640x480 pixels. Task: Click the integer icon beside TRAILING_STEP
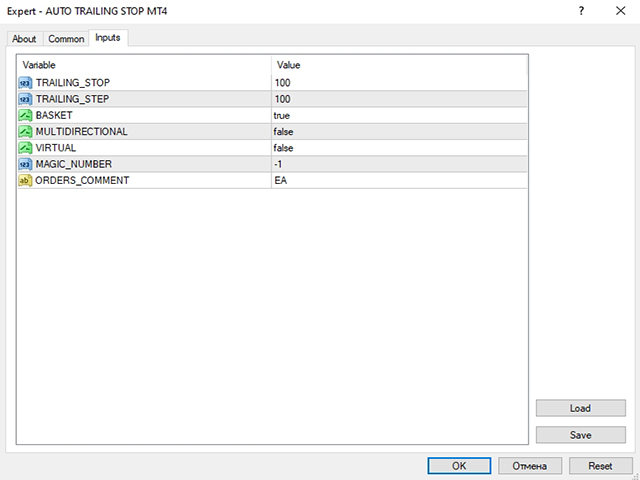click(x=25, y=99)
